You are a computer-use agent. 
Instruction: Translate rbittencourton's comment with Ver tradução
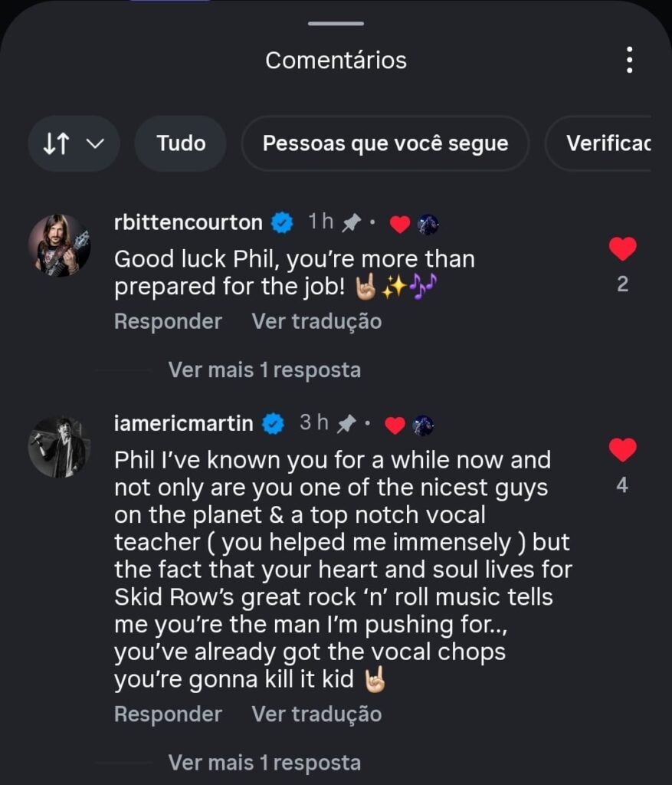click(x=316, y=321)
